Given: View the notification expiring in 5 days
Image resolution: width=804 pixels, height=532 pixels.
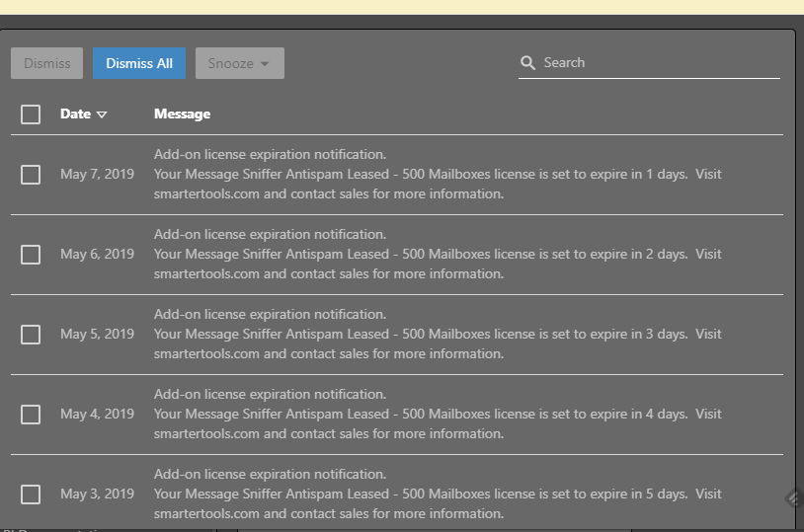Looking at the screenshot, I should [x=437, y=494].
